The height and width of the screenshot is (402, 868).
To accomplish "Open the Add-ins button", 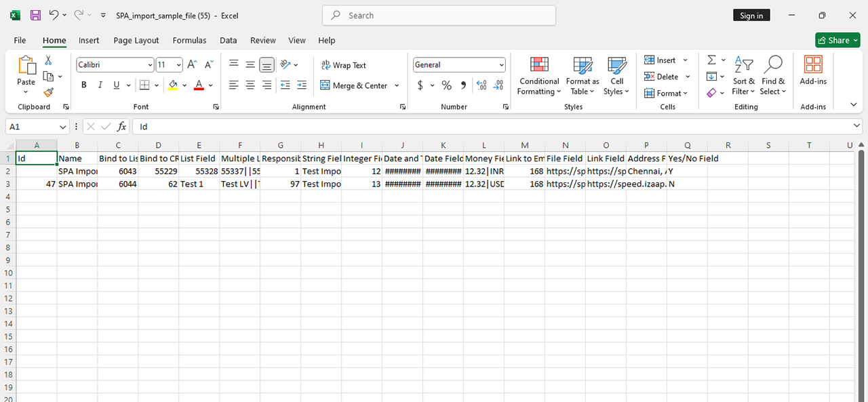I will [813, 71].
